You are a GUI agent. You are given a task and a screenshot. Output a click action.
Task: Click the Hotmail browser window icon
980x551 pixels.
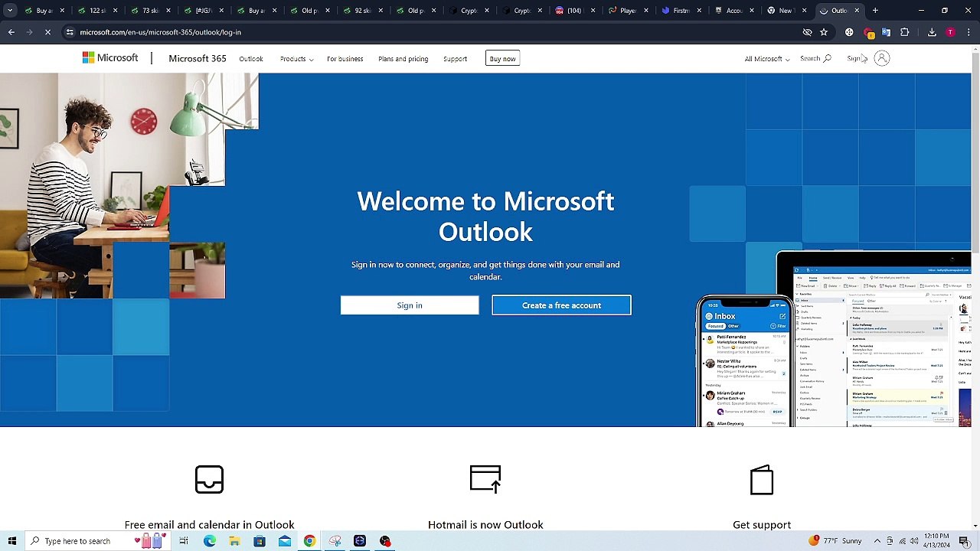(485, 479)
